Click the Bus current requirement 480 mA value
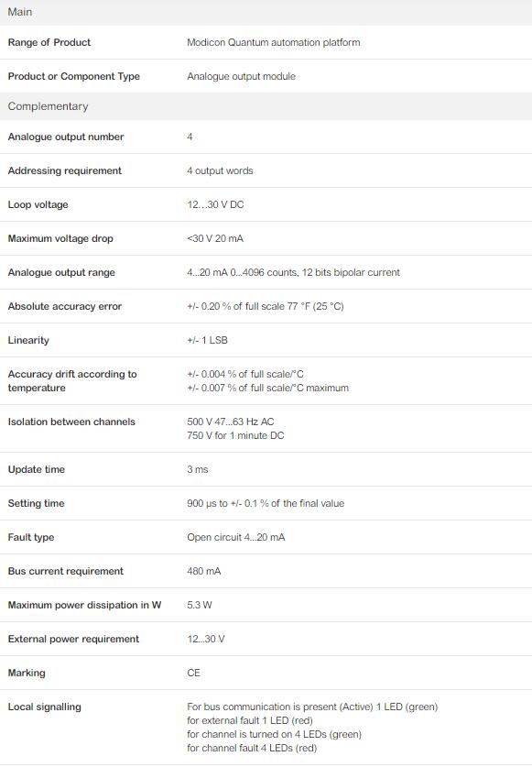Image resolution: width=532 pixels, height=767 pixels. coord(204,571)
